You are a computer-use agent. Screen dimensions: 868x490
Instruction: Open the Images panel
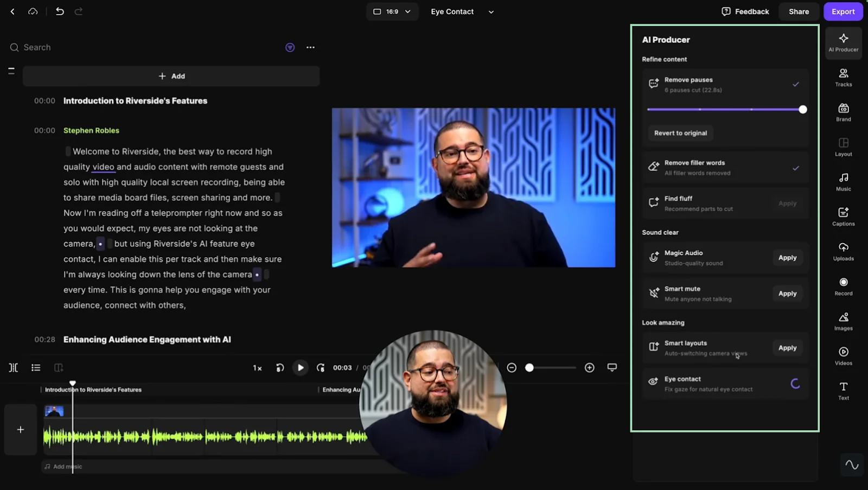843,320
